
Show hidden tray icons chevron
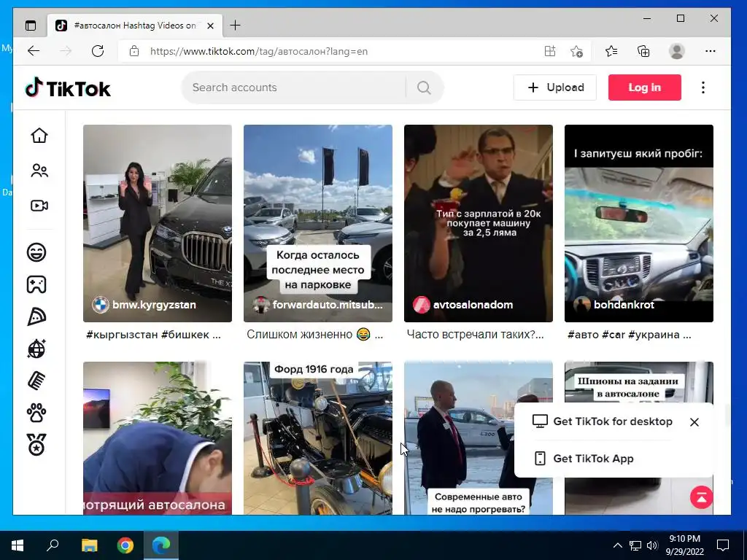click(x=617, y=545)
